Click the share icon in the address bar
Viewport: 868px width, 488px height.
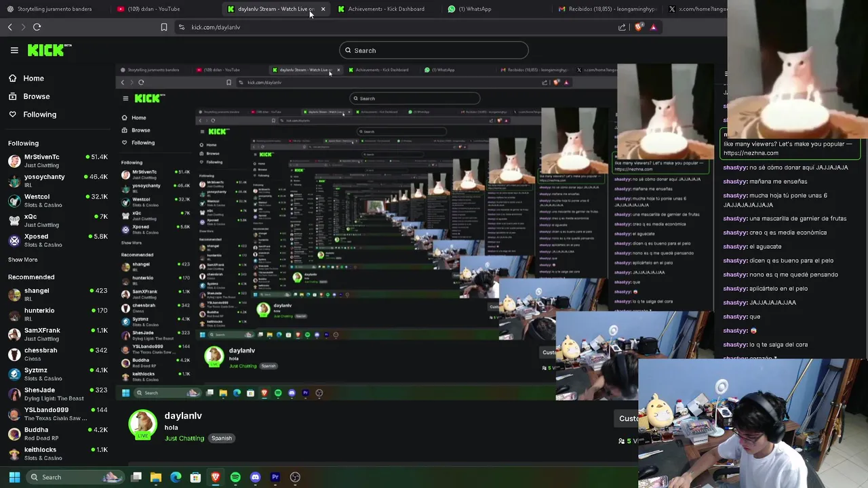tap(622, 27)
